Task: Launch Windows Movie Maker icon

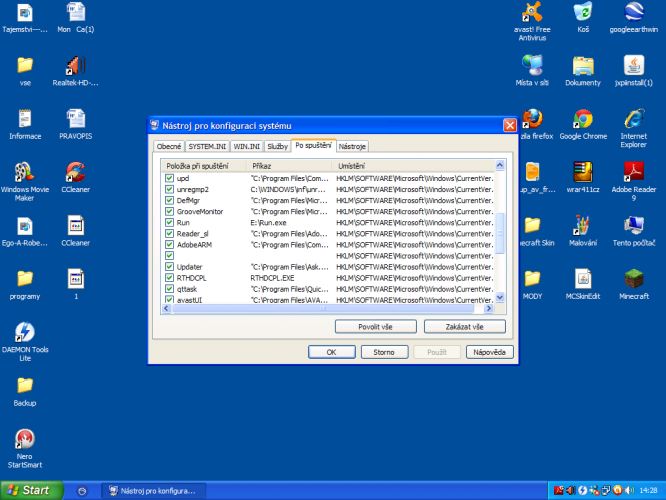Action: [25, 182]
